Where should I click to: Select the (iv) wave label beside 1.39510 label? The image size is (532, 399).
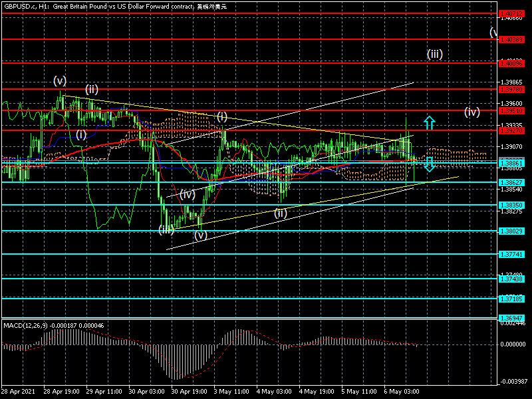(472, 112)
